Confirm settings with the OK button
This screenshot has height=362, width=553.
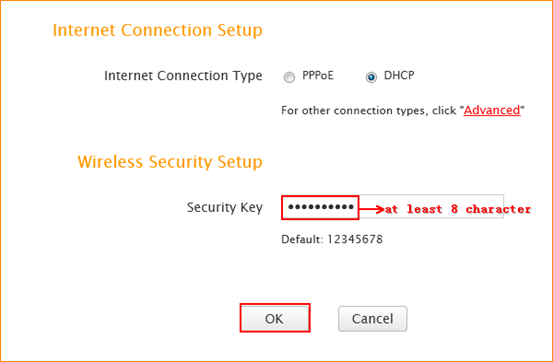click(x=274, y=319)
